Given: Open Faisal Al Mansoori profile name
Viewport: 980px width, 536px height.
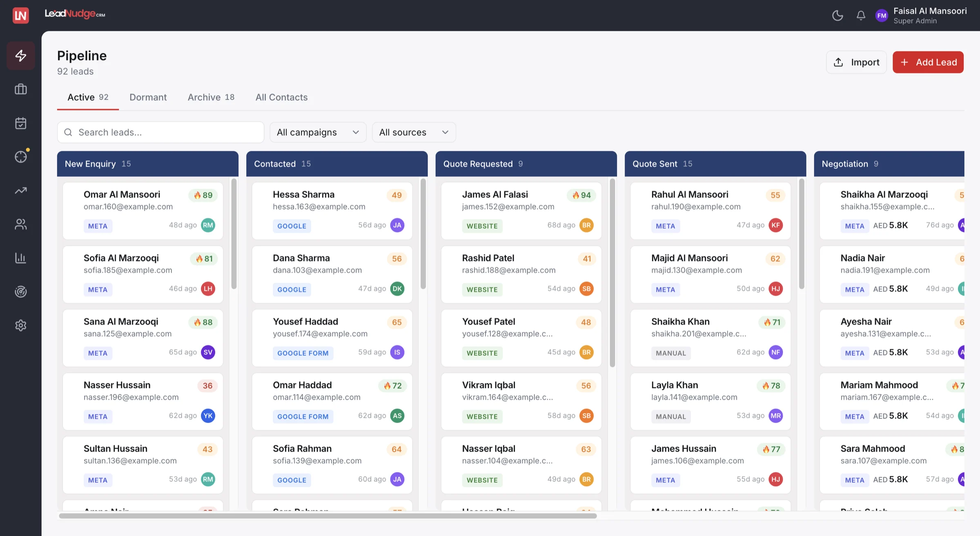Looking at the screenshot, I should [930, 11].
